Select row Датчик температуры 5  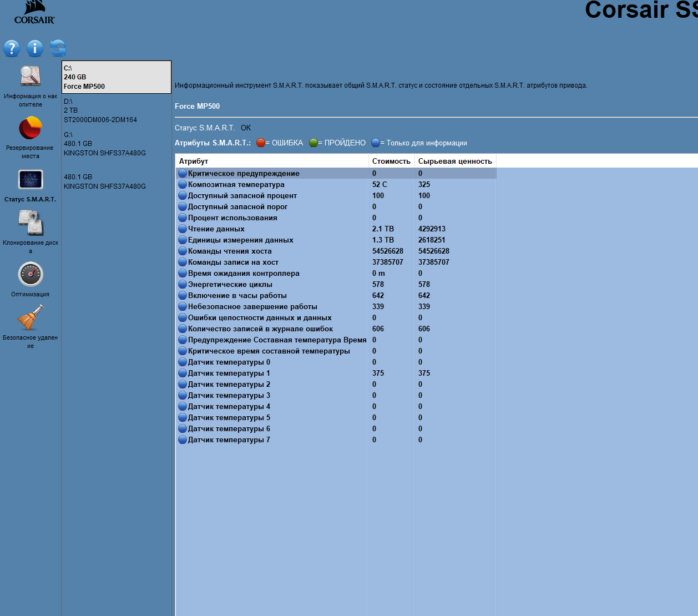[336, 417]
